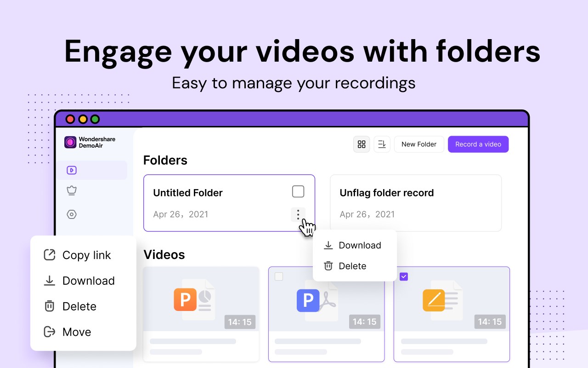588x368 pixels.
Task: Open the crown premium sidebar icon
Action: 71,190
